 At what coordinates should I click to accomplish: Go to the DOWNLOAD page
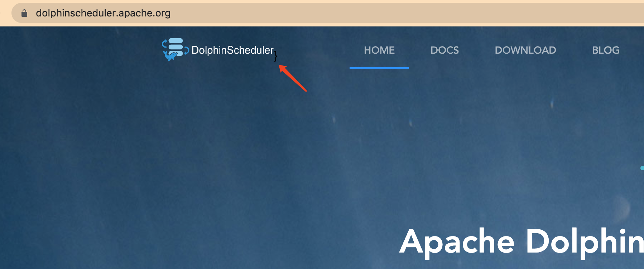coord(525,50)
